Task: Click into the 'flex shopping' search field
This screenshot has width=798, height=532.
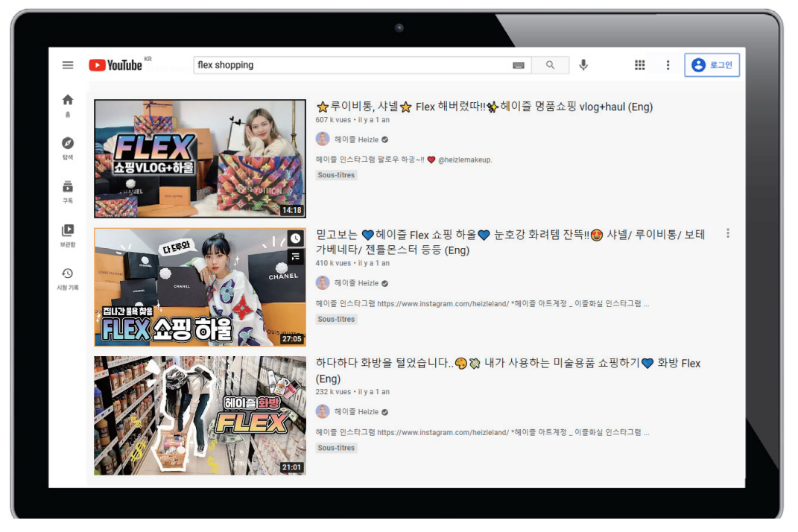Action: tap(350, 66)
